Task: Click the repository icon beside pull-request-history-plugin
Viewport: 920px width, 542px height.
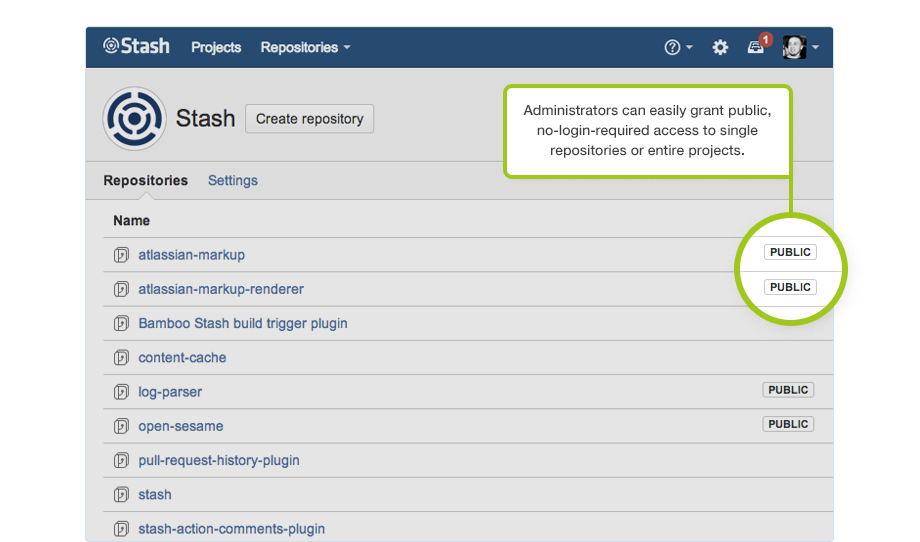Action: [121, 461]
